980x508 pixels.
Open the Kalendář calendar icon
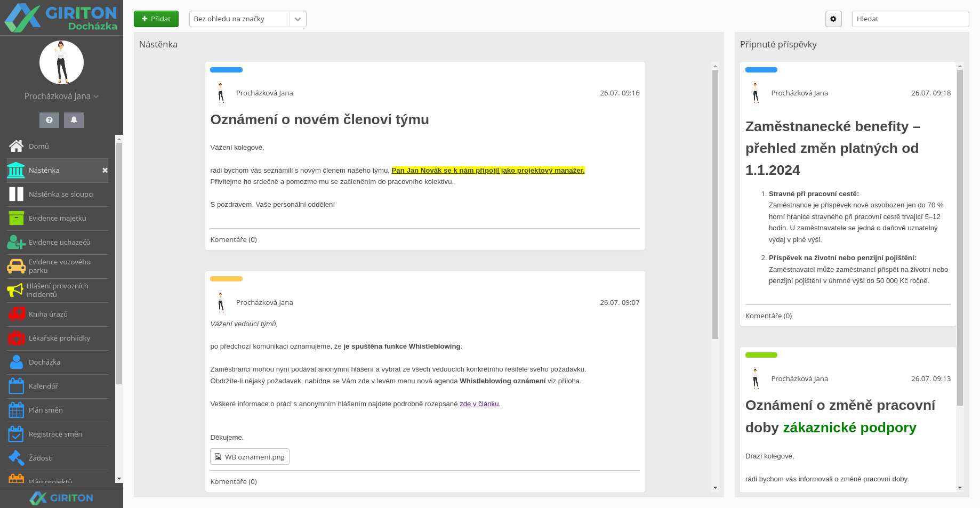click(x=16, y=386)
